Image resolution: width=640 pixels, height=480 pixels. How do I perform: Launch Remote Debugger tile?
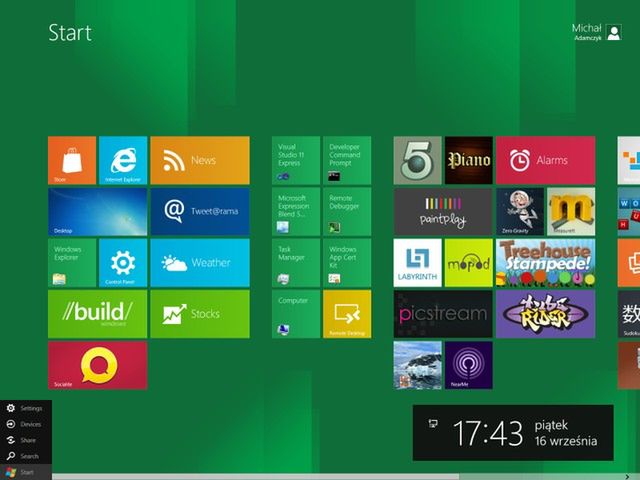point(347,211)
